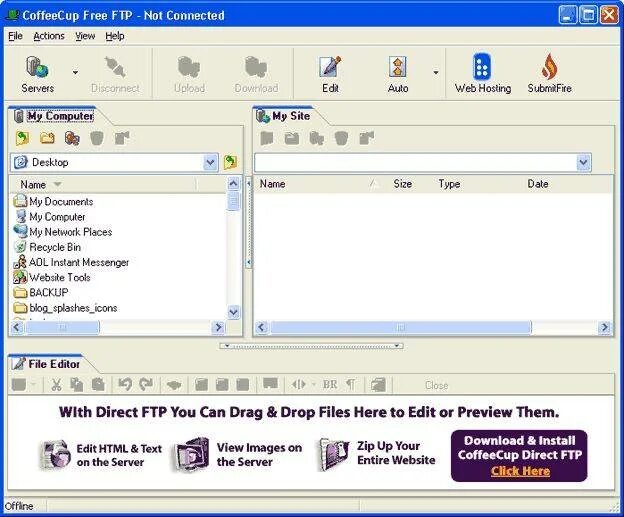Screen dimensions: 624x517
Task: Open the File menu
Action: point(15,36)
